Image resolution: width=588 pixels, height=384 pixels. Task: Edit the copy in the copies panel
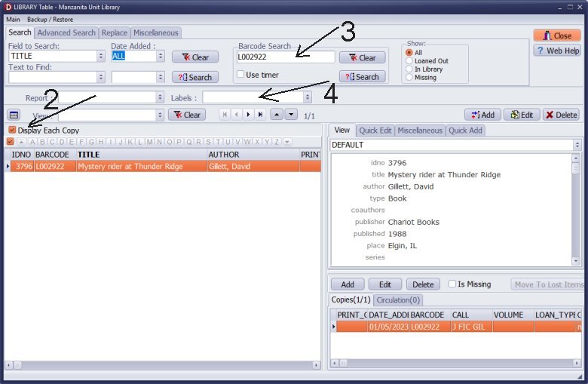[x=385, y=284]
